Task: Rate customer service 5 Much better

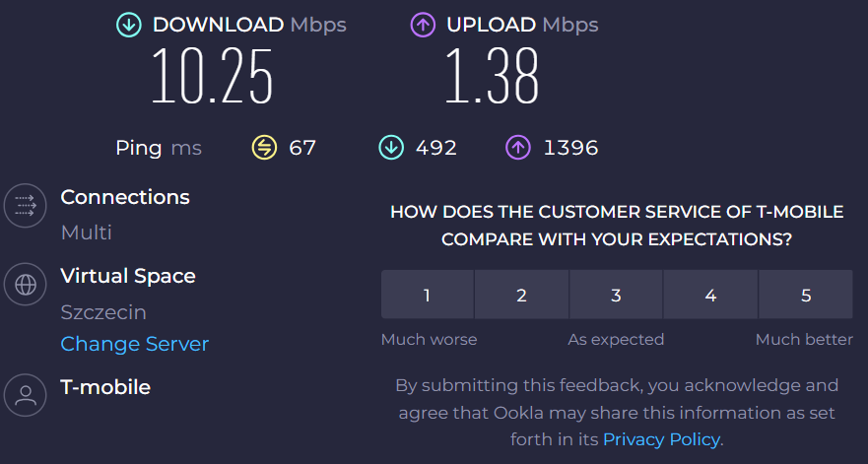Action: click(x=806, y=295)
